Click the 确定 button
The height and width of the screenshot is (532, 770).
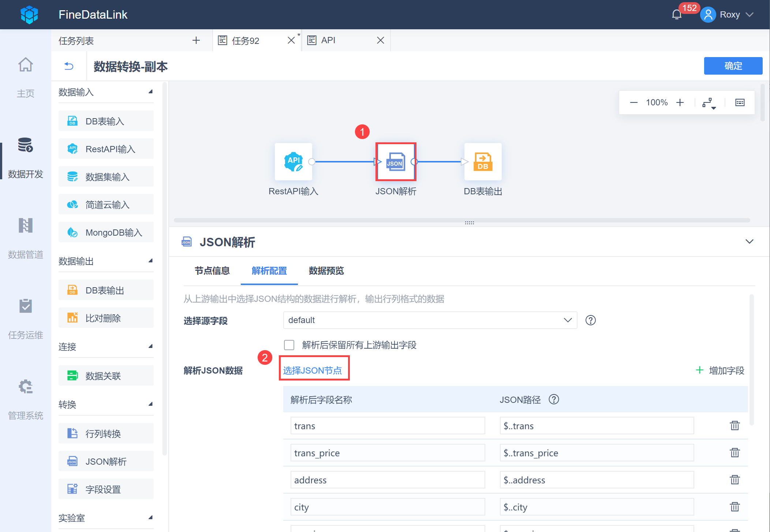point(733,66)
